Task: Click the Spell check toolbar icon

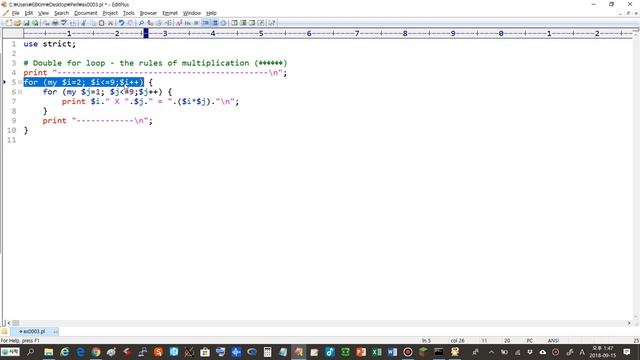Action: pos(64,23)
